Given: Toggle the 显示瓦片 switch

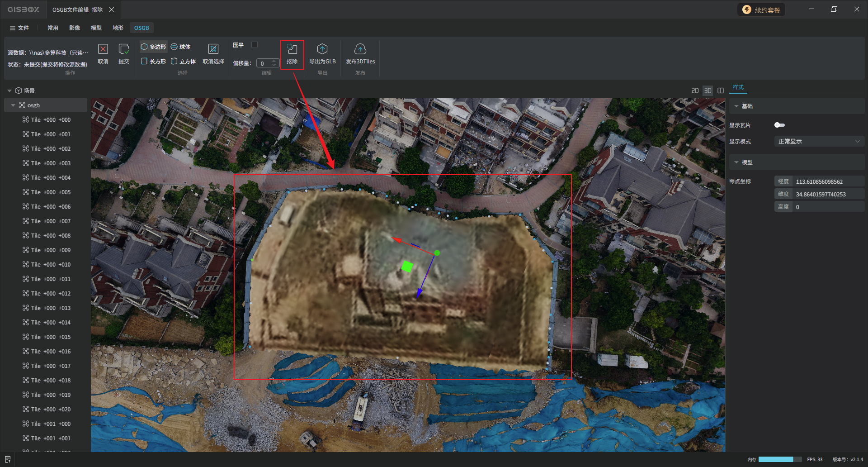Looking at the screenshot, I should pyautogui.click(x=779, y=125).
